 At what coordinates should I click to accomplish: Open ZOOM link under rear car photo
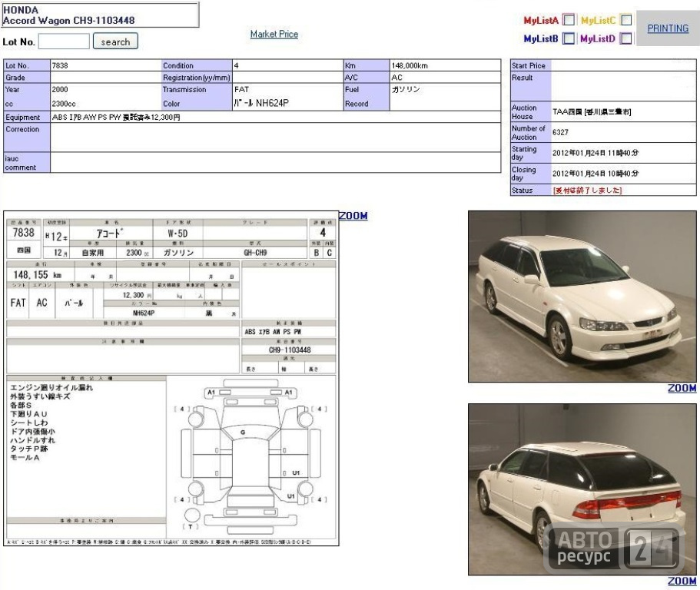(x=682, y=581)
